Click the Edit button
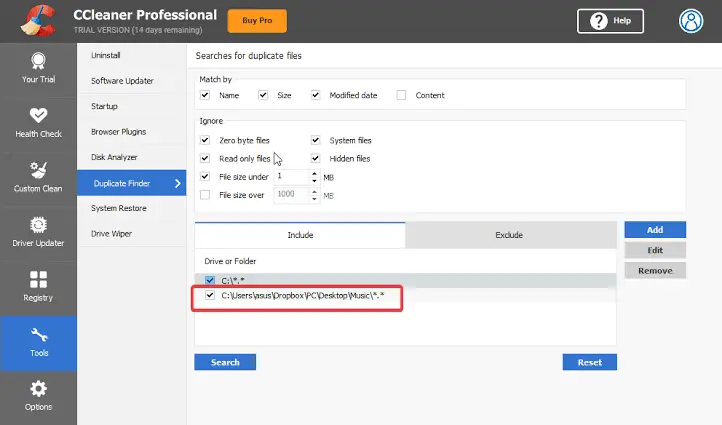The image size is (722, 425). [x=655, y=250]
